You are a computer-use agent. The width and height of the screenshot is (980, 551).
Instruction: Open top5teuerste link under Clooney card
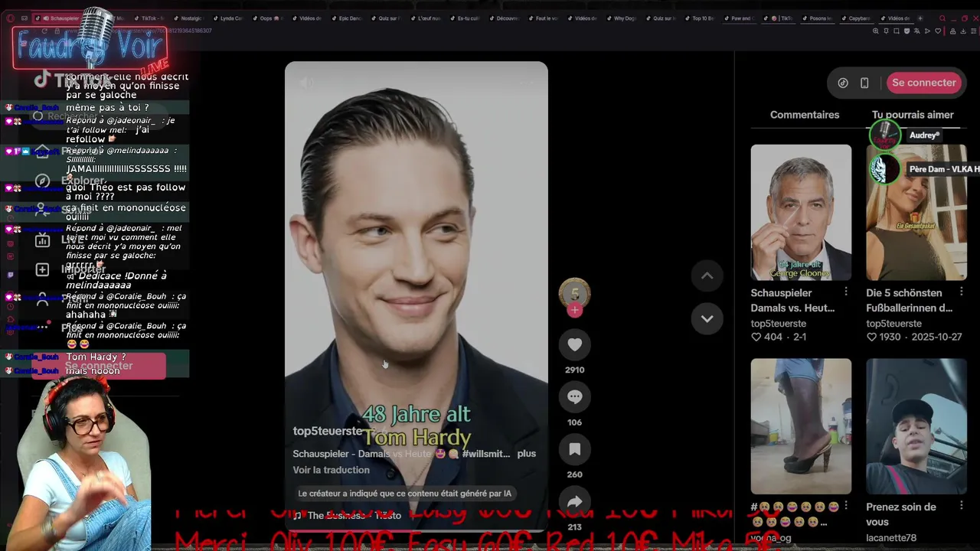point(778,324)
